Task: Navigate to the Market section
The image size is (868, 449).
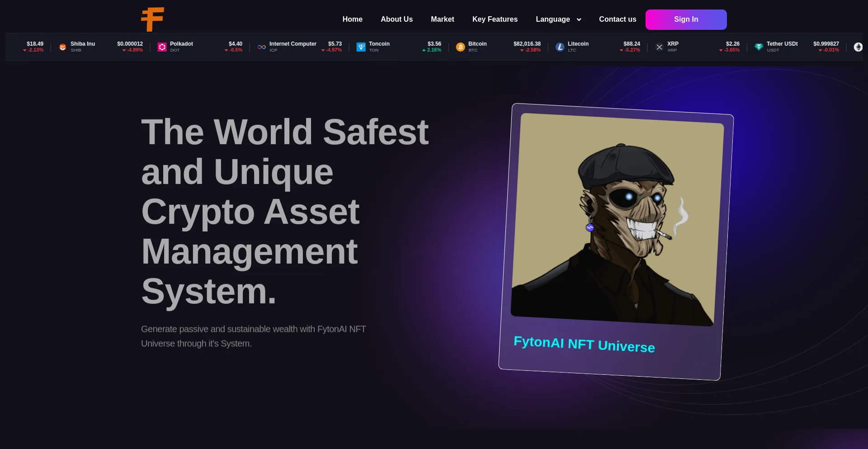Action: point(442,19)
